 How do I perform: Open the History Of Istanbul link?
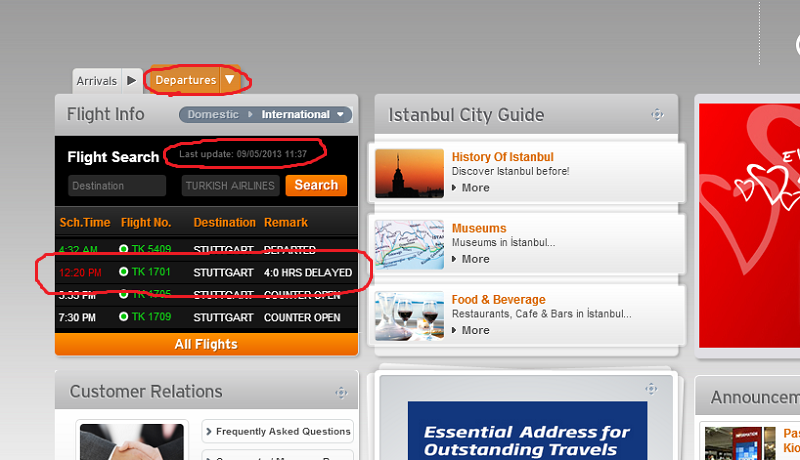[502, 157]
